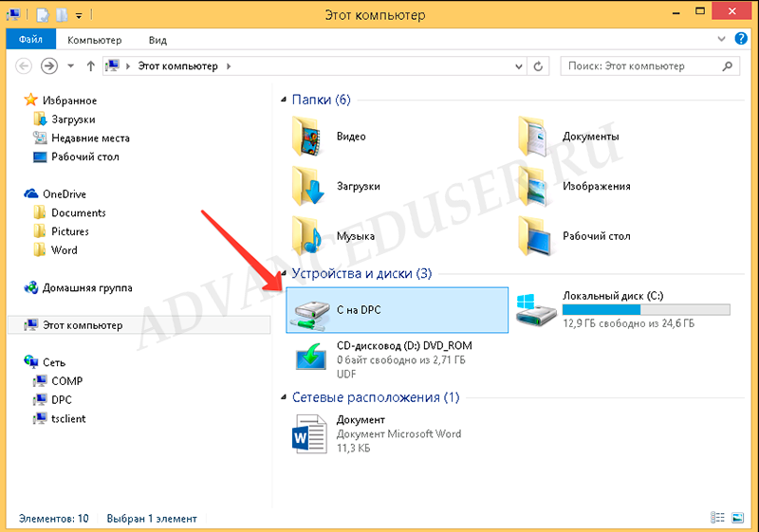Screen dimensions: 759x532
Task: Open the Файл menu tab
Action: coord(31,40)
